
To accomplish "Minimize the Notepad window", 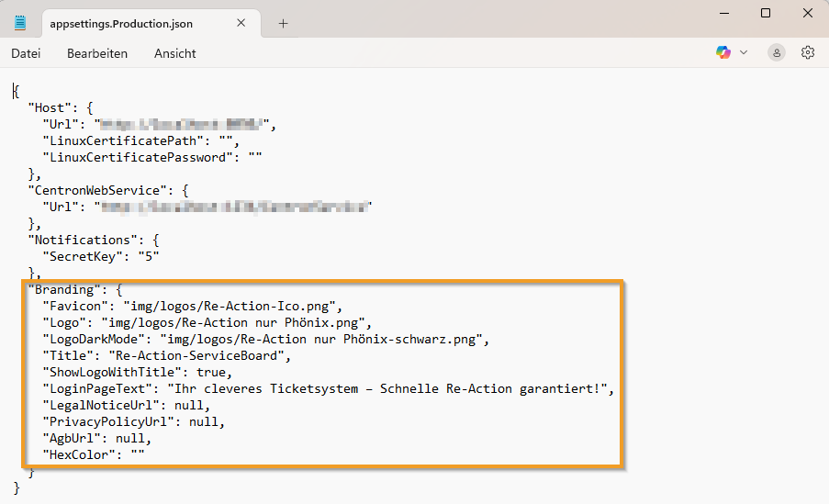I will point(723,13).
